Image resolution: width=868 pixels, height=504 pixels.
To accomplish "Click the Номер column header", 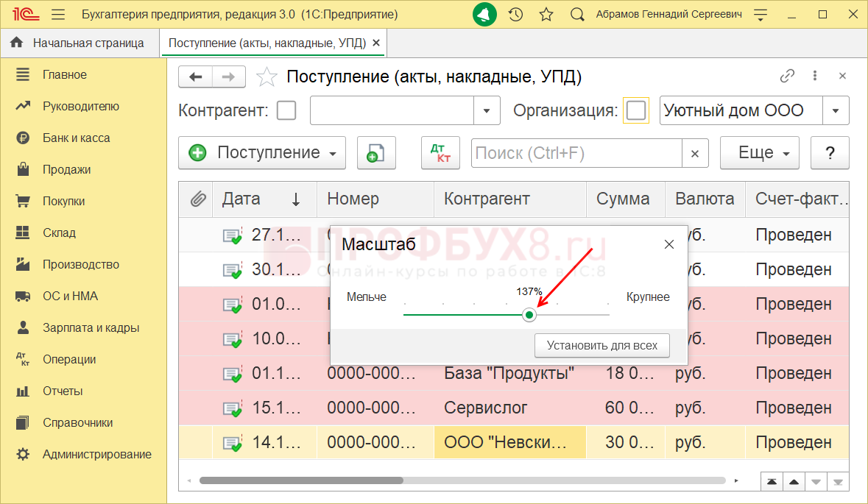I will [x=375, y=199].
